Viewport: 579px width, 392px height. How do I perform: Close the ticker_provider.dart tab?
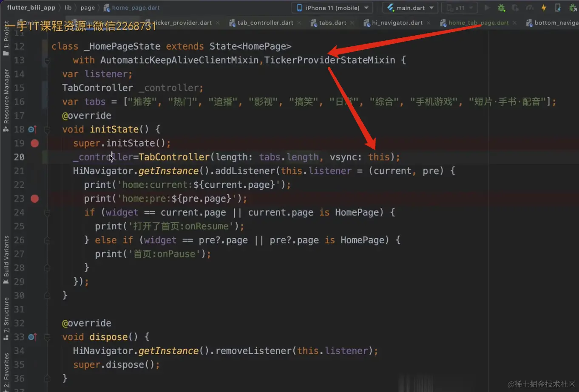click(x=218, y=23)
